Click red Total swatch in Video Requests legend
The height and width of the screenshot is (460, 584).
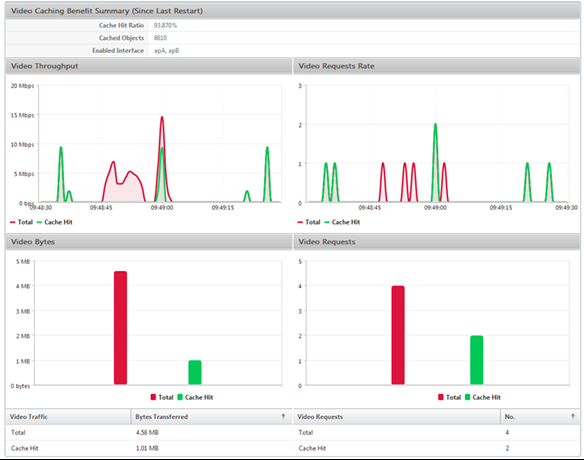tap(441, 397)
